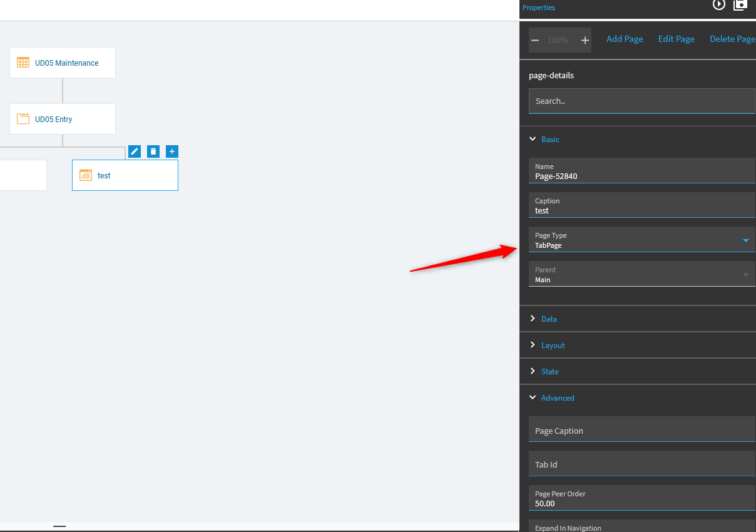Screen dimensions: 756x532
Task: Click the property Search field
Action: pos(642,101)
